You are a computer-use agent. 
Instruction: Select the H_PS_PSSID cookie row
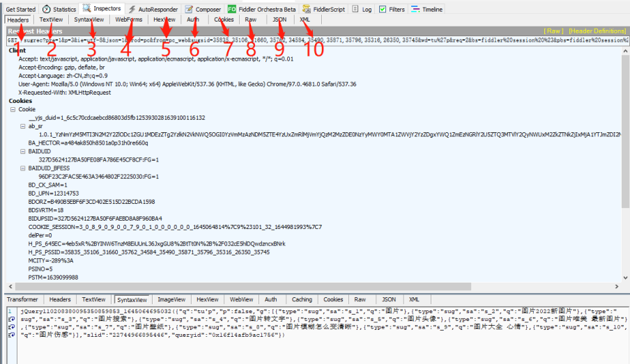pos(149,253)
